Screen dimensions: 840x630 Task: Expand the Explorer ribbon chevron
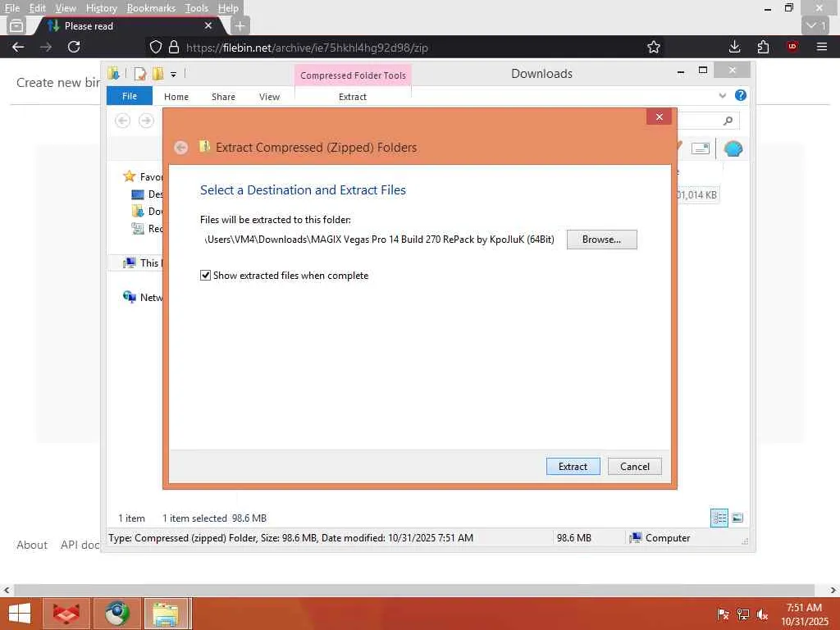point(722,96)
